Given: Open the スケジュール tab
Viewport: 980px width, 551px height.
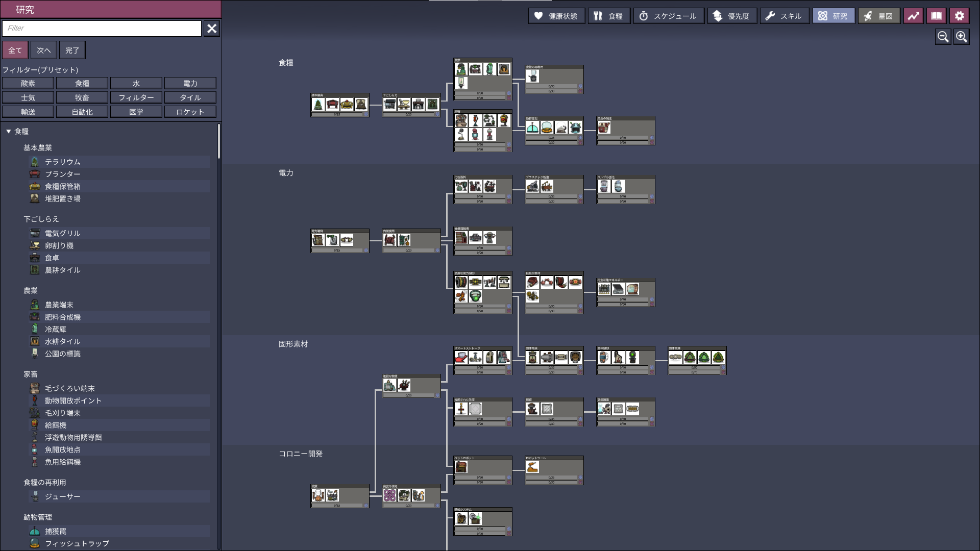Looking at the screenshot, I should [669, 16].
